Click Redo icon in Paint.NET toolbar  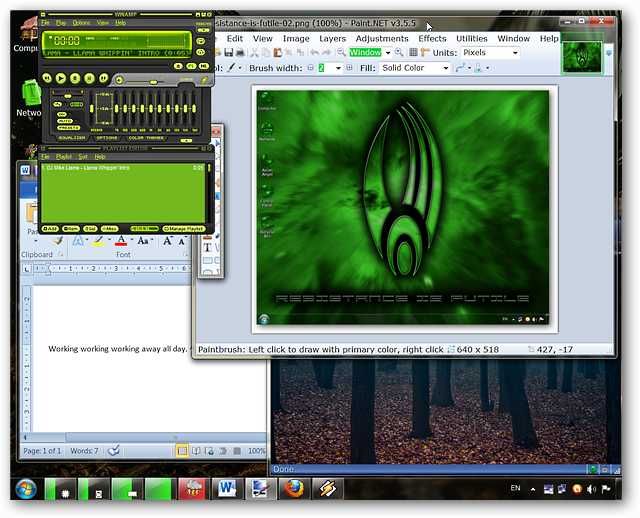coord(327,52)
